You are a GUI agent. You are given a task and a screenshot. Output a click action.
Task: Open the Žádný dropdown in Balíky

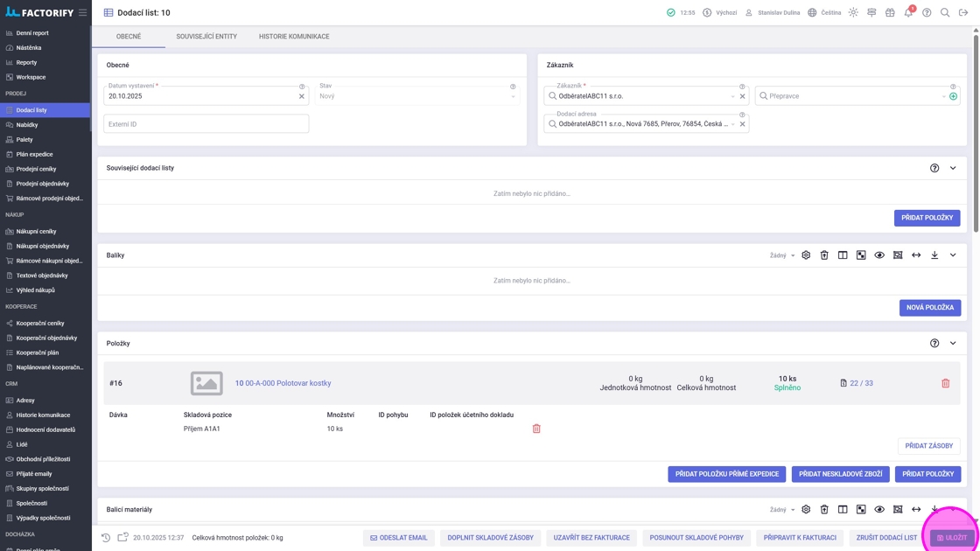tap(781, 255)
